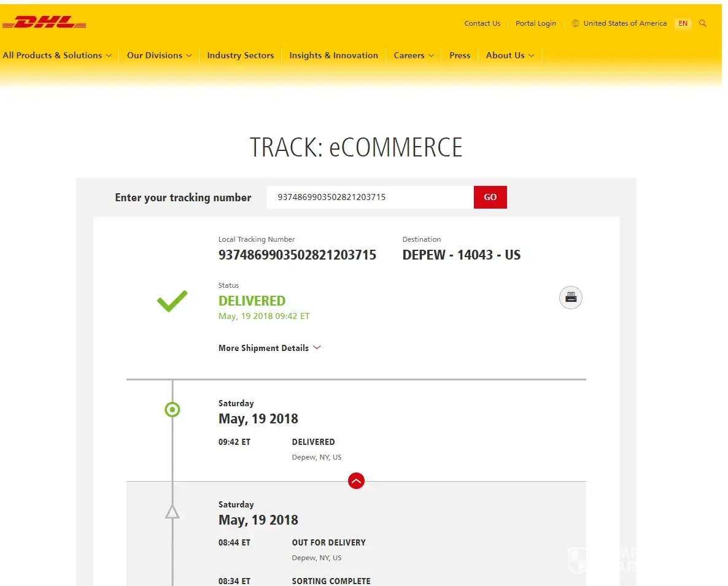Select EN language button
Viewport: 728px width, 586px height.
click(x=683, y=23)
